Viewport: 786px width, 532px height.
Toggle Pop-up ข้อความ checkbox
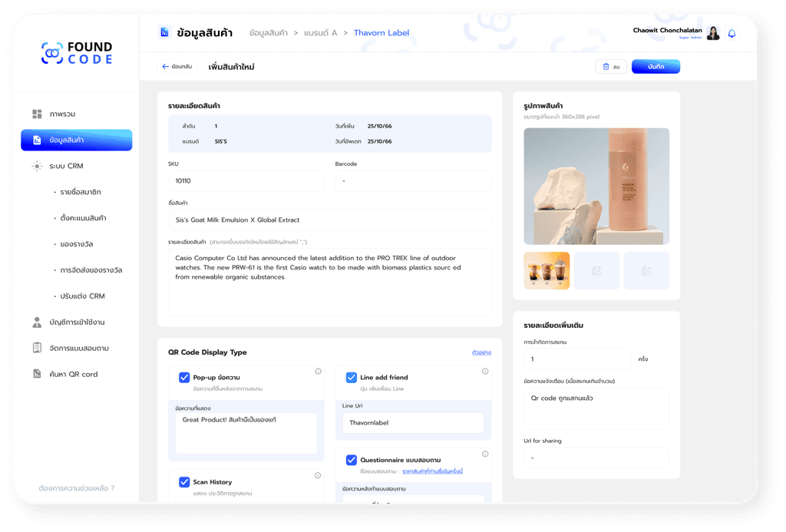(x=184, y=378)
